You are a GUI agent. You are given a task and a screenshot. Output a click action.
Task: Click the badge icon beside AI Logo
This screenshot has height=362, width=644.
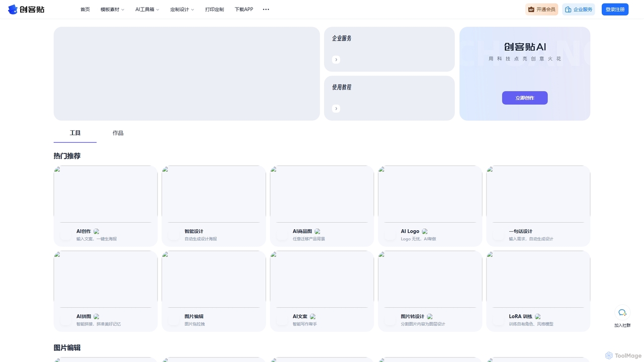(425, 231)
